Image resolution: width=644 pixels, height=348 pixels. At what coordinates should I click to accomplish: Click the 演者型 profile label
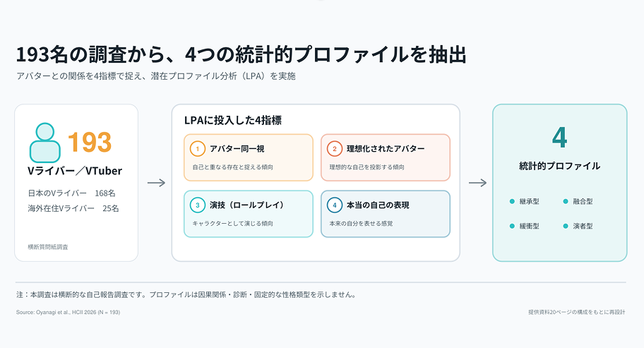(x=583, y=226)
